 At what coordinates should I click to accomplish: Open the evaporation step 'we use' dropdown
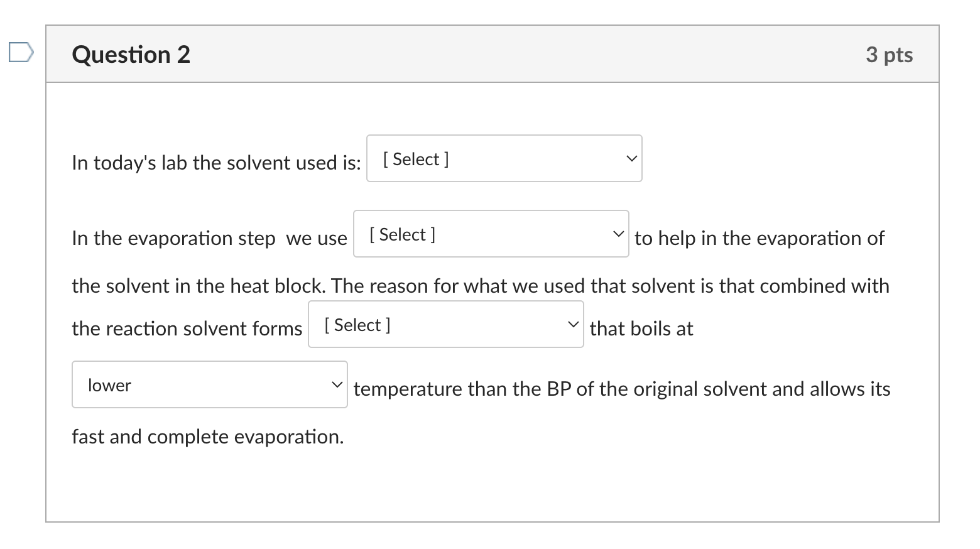pyautogui.click(x=491, y=234)
